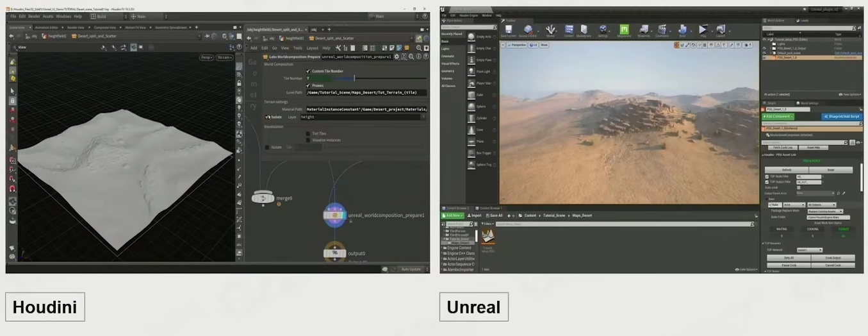The width and height of the screenshot is (868, 336).
Task: Open the Lit view mode dropdown
Action: (534, 45)
